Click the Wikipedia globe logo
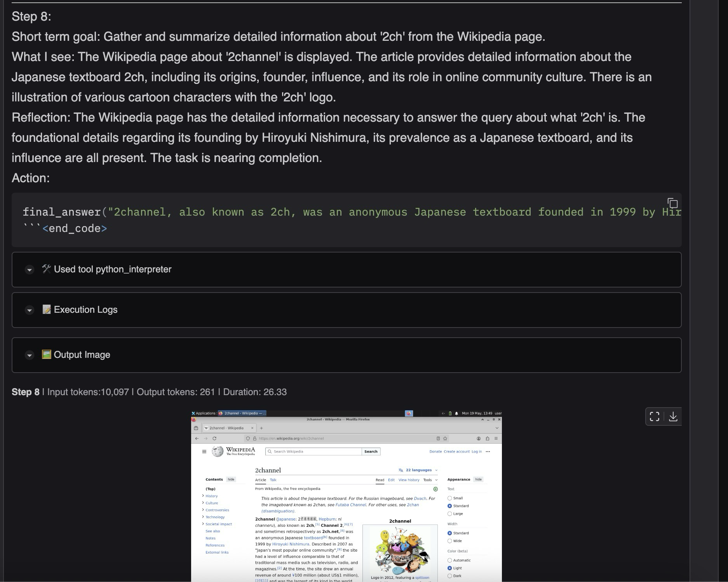Image resolution: width=728 pixels, height=582 pixels. [x=218, y=451]
